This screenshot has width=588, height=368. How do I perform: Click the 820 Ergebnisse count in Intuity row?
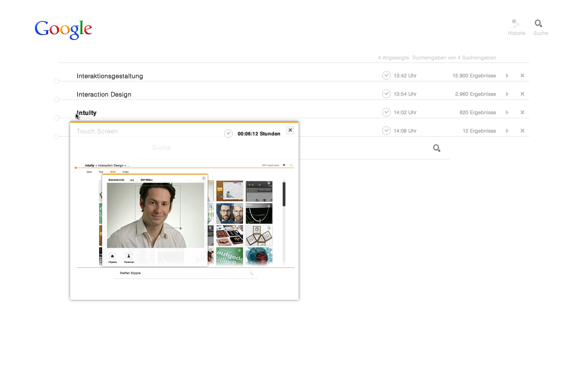(x=478, y=112)
